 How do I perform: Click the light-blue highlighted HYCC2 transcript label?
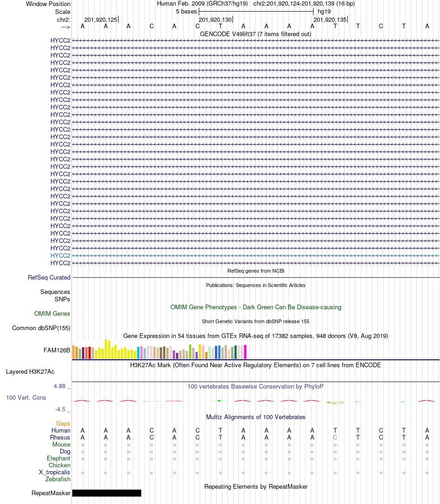[60, 255]
